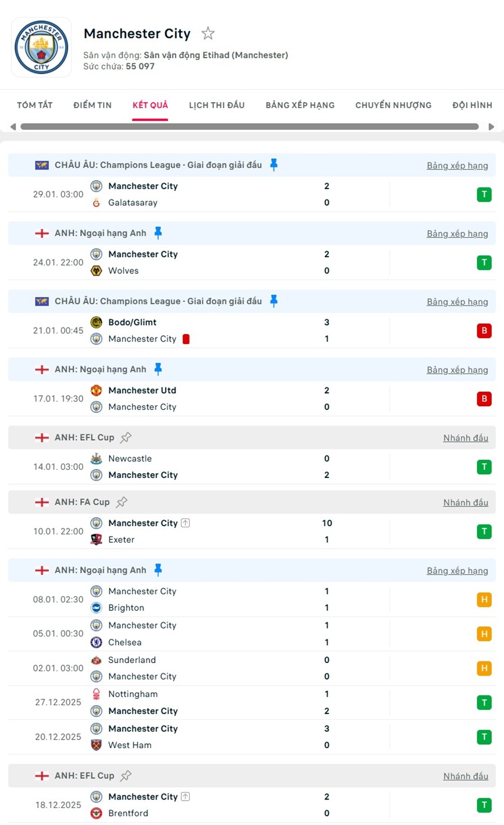Open the BẢNG XẾP HẠNG tab
Image resolution: width=504 pixels, height=825 pixels.
coord(299,105)
